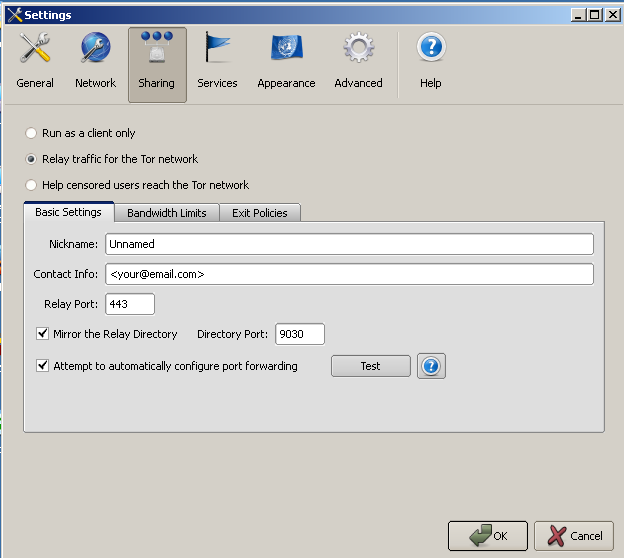Open the Services settings page
Viewport: 624px width, 558px height.
pyautogui.click(x=217, y=61)
